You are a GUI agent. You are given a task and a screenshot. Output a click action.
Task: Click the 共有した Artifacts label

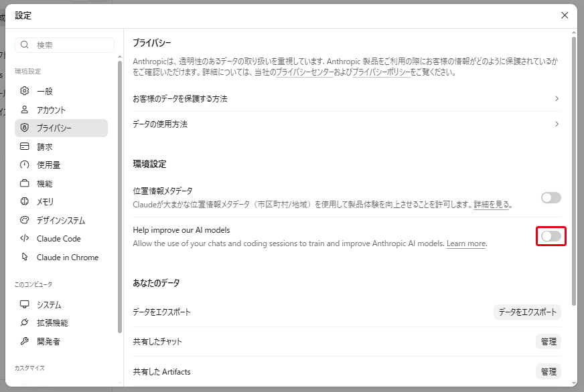point(161,371)
